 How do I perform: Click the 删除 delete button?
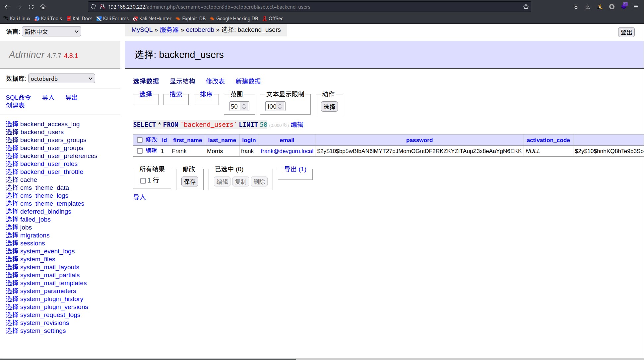click(259, 181)
